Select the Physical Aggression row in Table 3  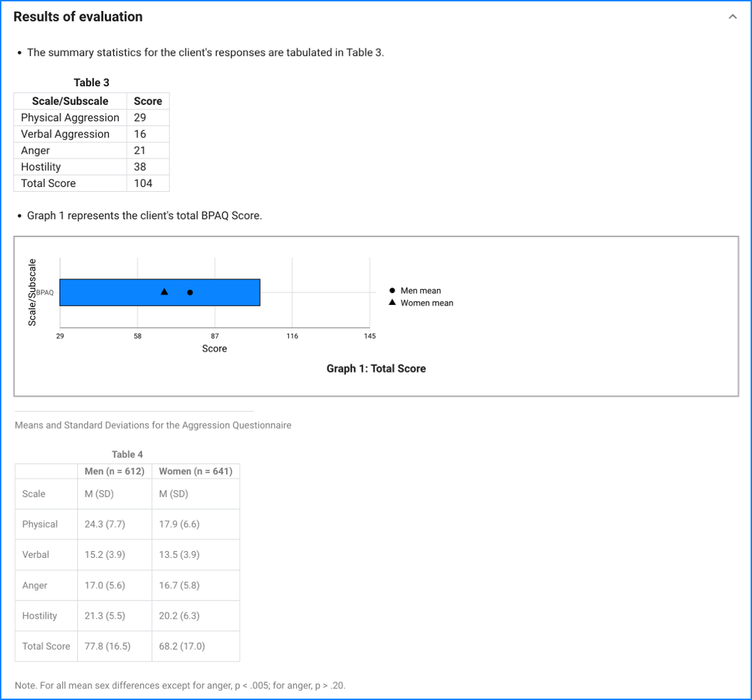pyautogui.click(x=70, y=118)
